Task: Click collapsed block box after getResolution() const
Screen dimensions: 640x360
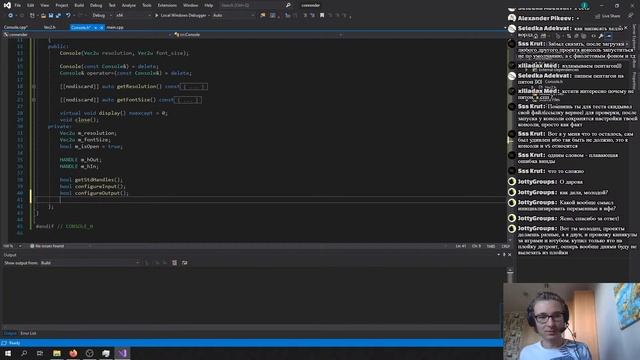Action: point(193,87)
